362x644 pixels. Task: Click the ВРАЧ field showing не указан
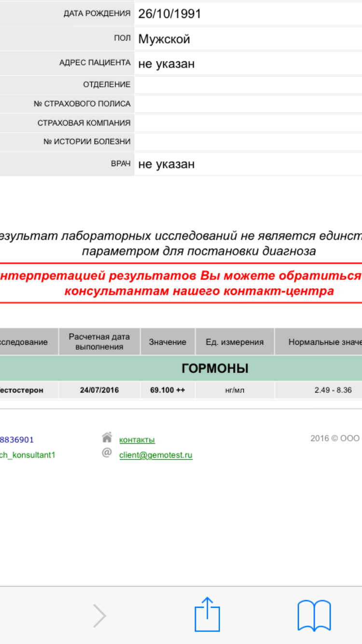[248, 164]
